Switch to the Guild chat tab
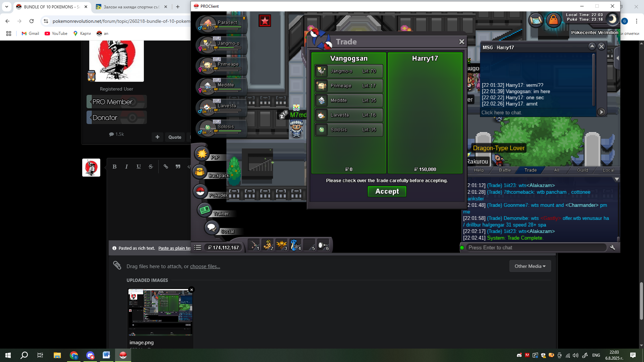This screenshot has width=644, height=362. pos(582,170)
